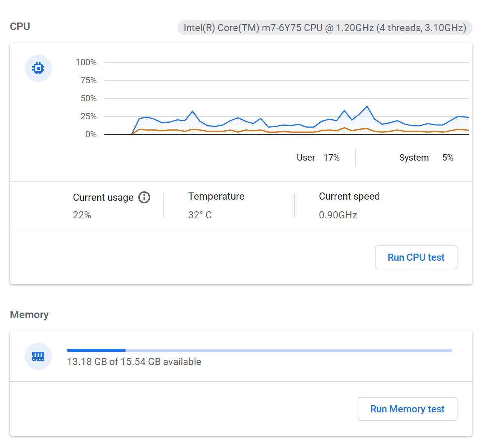Select the 13.18 GB of 15.54 GB available text

[134, 362]
